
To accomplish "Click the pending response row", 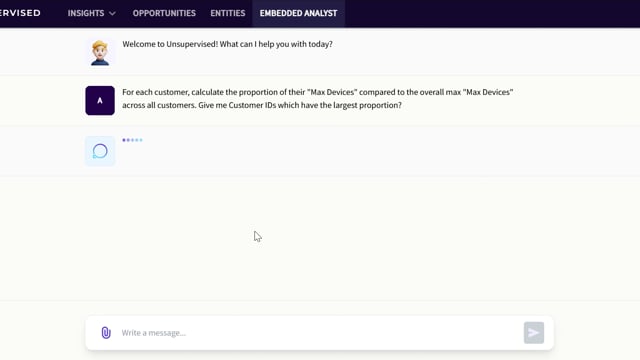I will tap(320, 151).
